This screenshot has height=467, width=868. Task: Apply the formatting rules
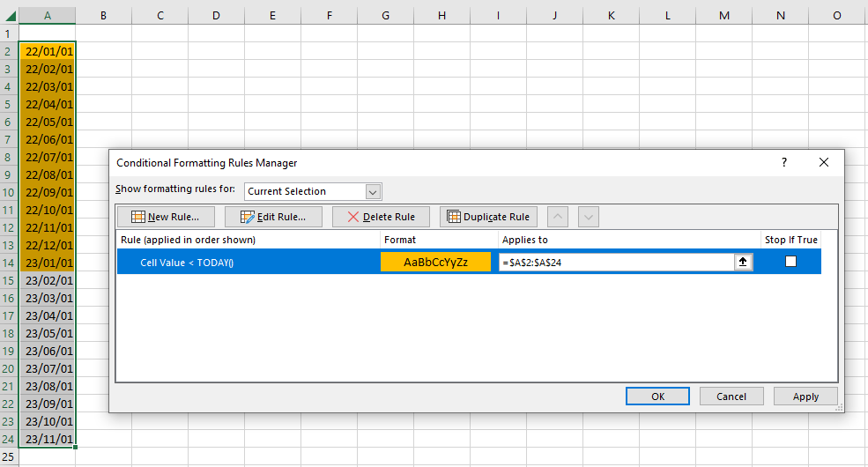click(805, 397)
